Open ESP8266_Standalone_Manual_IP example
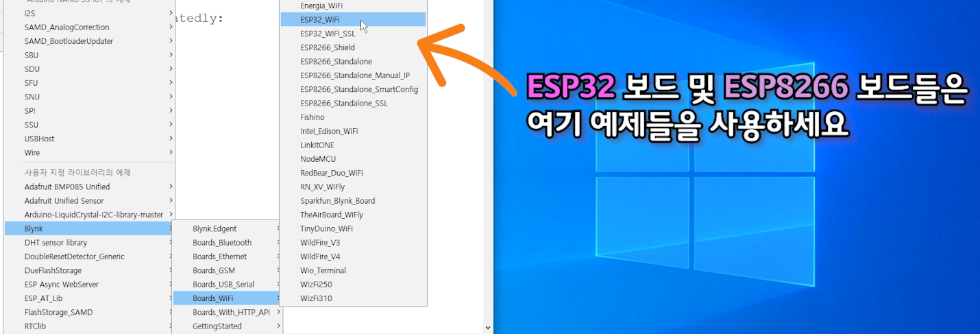 point(353,75)
